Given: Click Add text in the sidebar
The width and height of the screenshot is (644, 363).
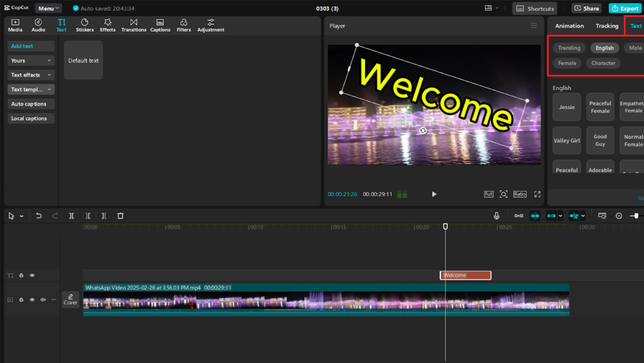Looking at the screenshot, I should click(31, 46).
